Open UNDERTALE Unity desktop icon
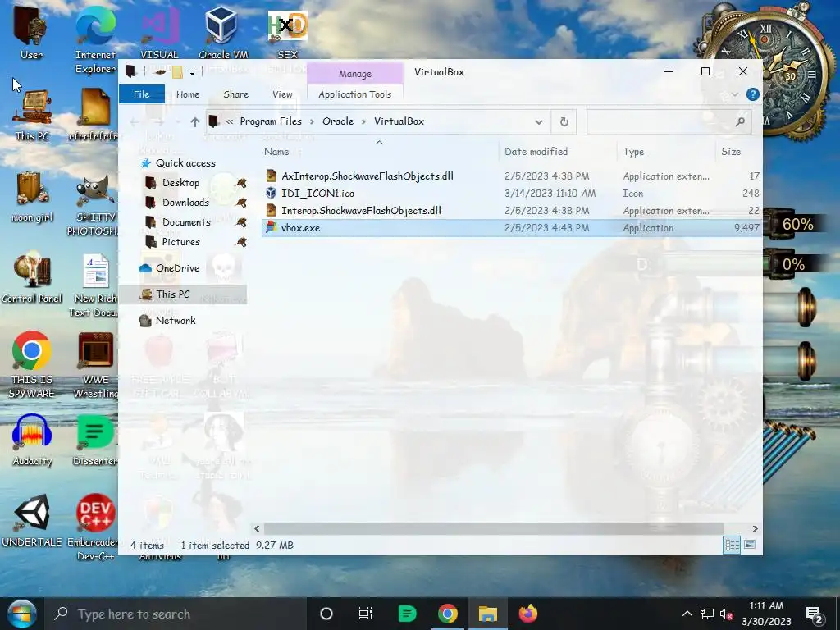Viewport: 840px width, 630px height. click(x=32, y=522)
